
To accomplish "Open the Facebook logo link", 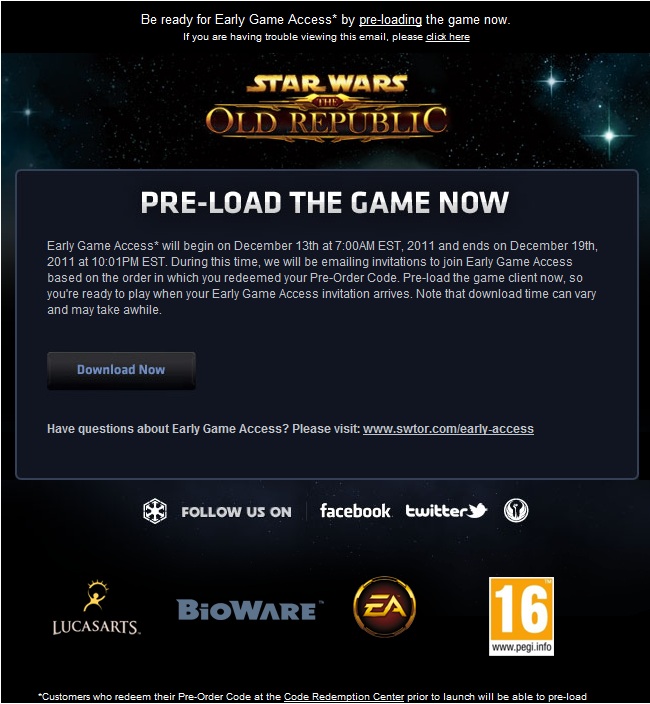I will [355, 511].
